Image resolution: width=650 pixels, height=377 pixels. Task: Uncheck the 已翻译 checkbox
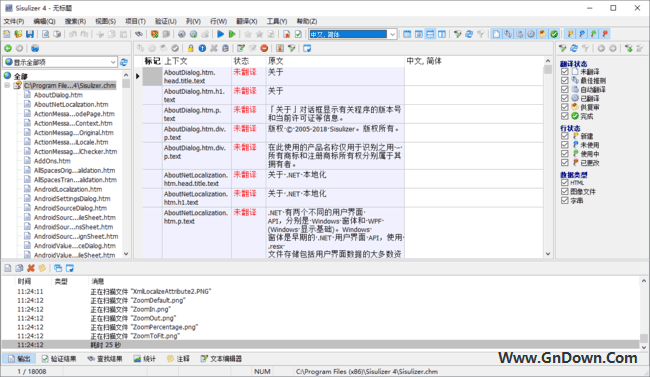pos(565,98)
